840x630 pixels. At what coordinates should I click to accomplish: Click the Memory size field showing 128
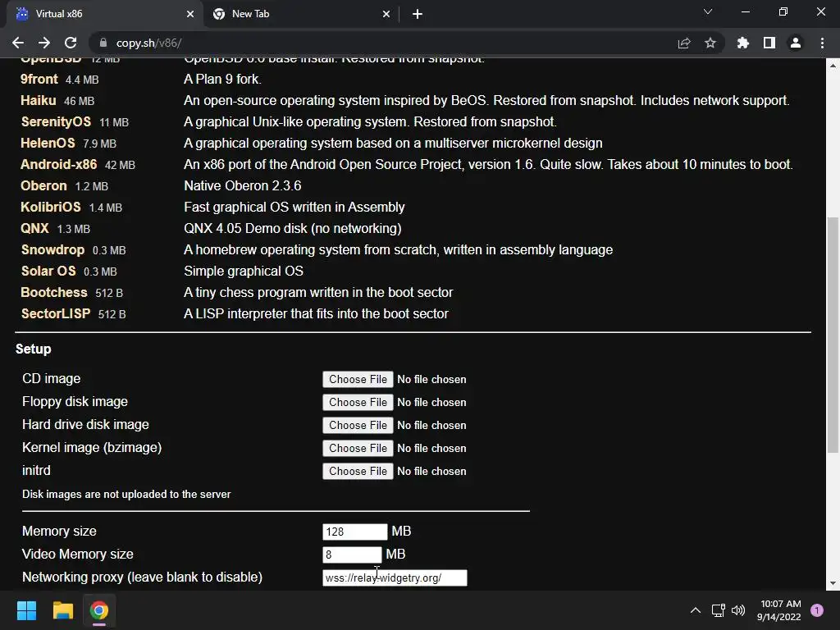[x=354, y=532]
